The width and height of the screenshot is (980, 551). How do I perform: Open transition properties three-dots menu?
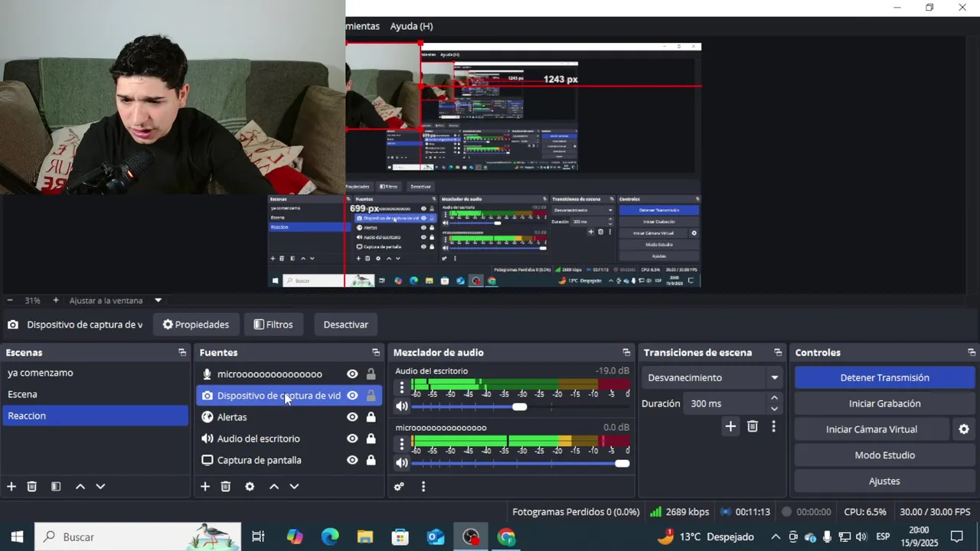coord(773,427)
